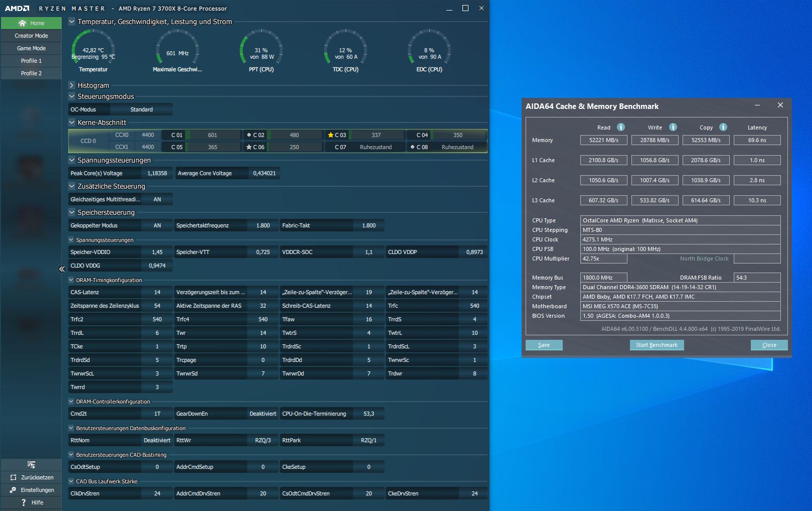
Task: Expand the Histogram section
Action: click(72, 85)
